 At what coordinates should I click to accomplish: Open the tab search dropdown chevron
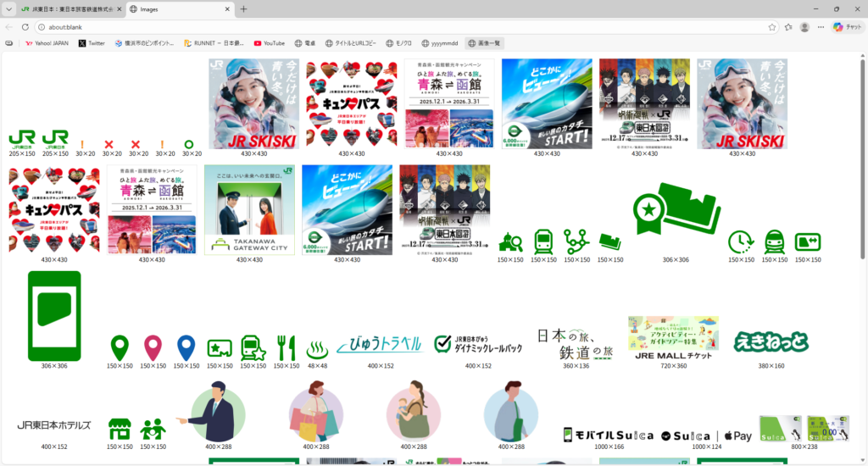pos(8,8)
